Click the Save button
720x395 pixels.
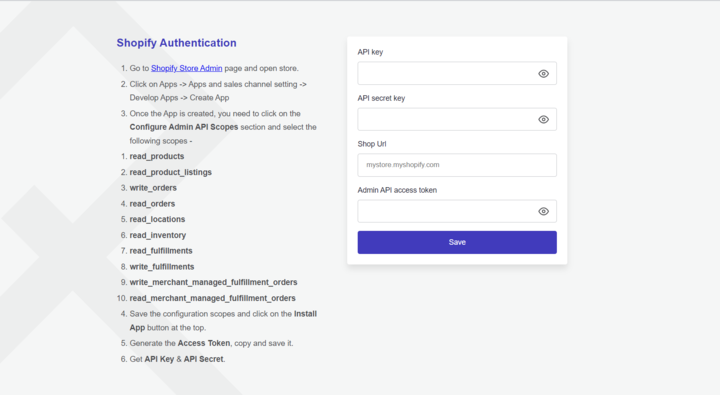457,242
